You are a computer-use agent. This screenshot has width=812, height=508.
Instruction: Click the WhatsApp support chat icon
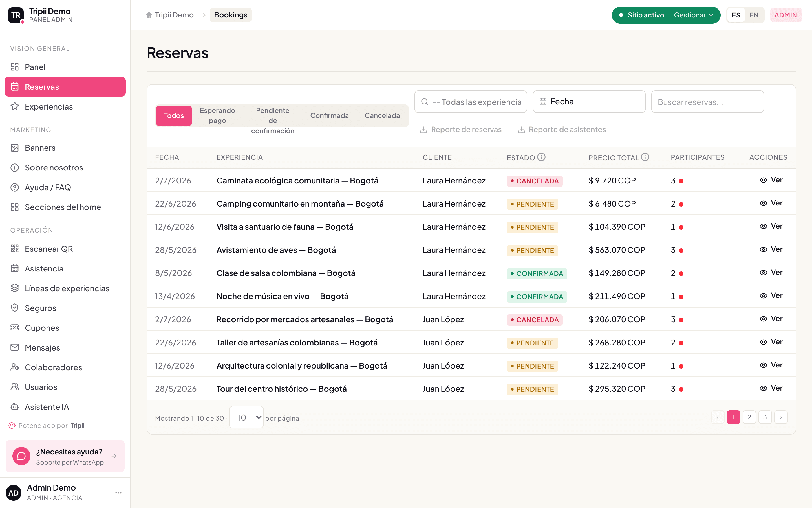21,456
